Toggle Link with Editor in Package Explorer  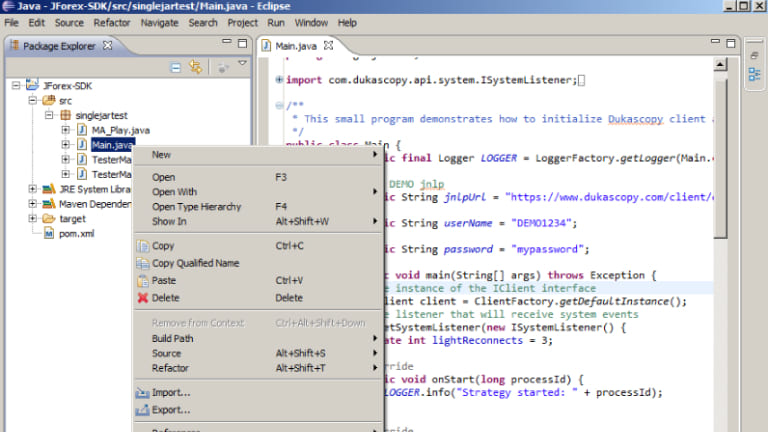196,67
